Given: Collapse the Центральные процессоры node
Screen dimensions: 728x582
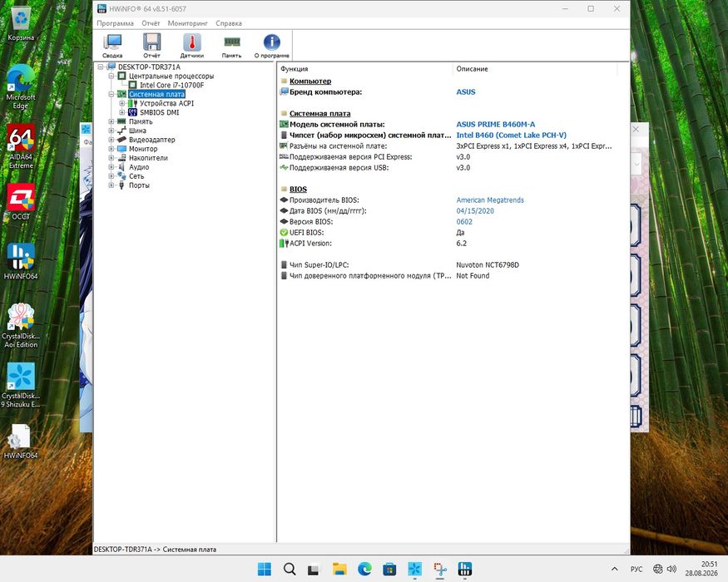Looking at the screenshot, I should (x=111, y=76).
